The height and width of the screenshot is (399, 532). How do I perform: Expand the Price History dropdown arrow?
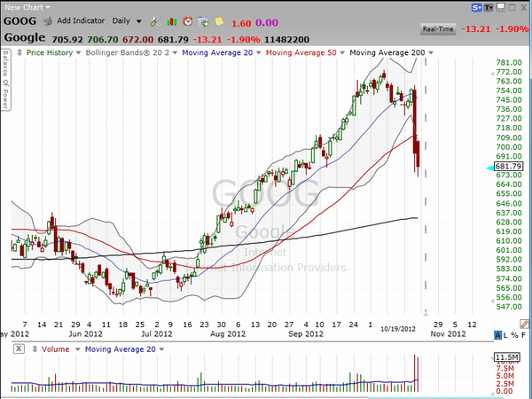point(78,53)
